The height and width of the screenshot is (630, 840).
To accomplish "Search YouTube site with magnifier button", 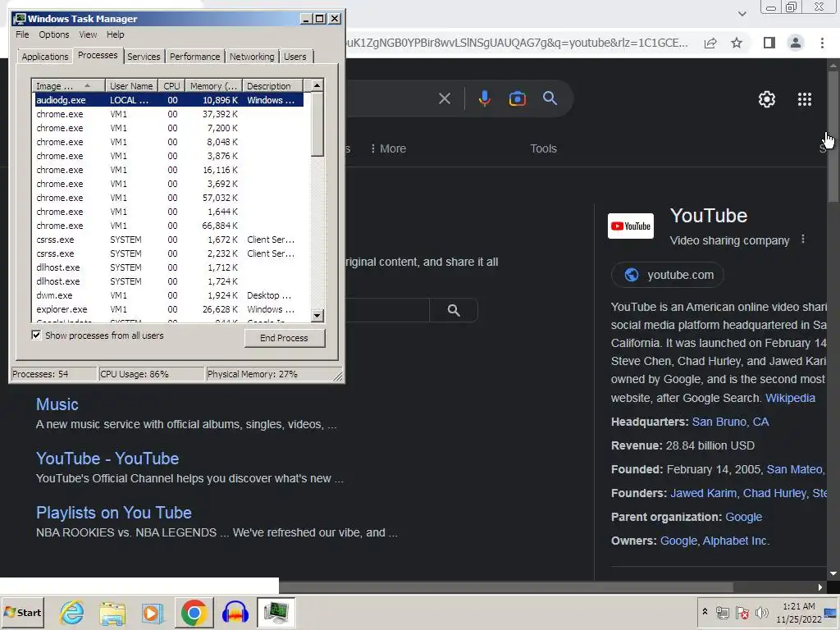I will click(x=453, y=310).
